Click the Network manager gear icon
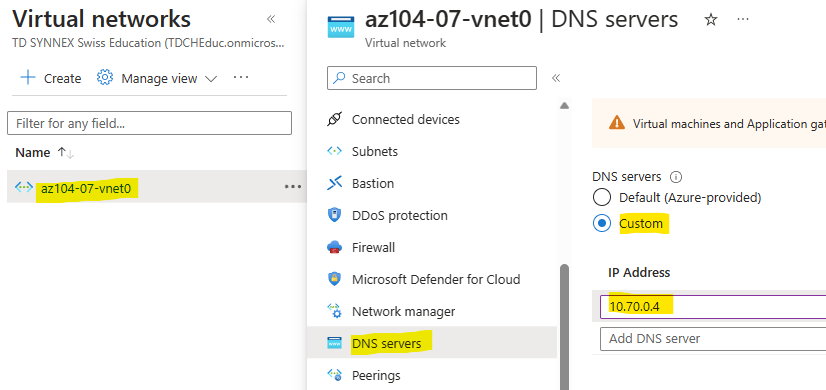This screenshot has width=826, height=390. click(x=335, y=311)
